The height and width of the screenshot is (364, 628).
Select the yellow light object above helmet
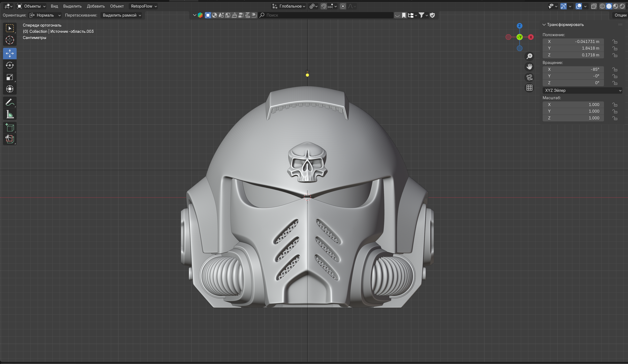(307, 75)
